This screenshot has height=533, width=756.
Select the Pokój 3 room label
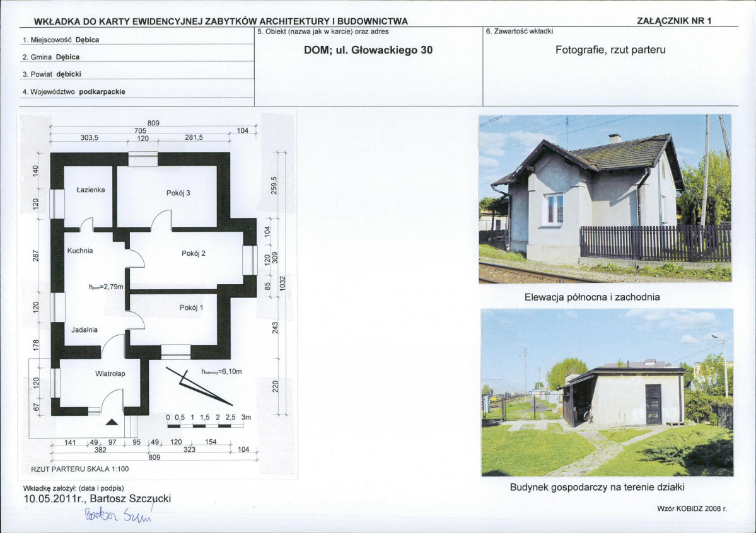[x=178, y=193]
